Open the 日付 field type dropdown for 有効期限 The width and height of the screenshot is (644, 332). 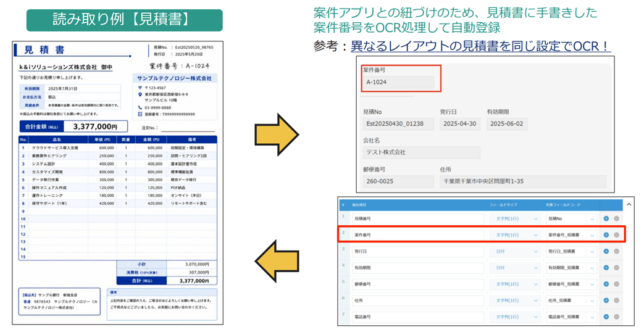pyautogui.click(x=514, y=268)
